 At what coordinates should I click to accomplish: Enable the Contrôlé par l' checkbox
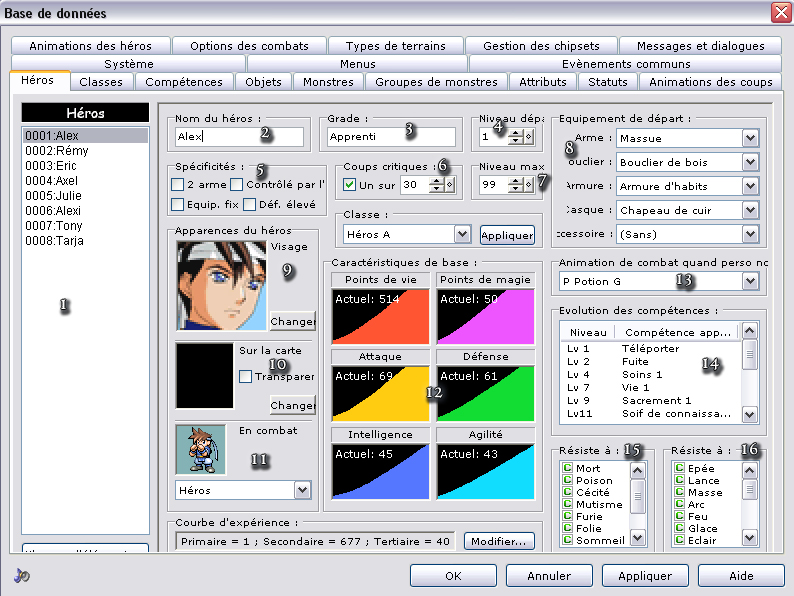(236, 184)
